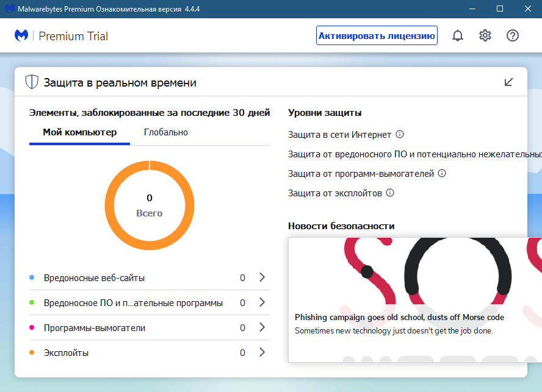Click the count 0 for Вредоносные веб-сайты
The height and width of the screenshot is (392, 542).
(x=243, y=277)
